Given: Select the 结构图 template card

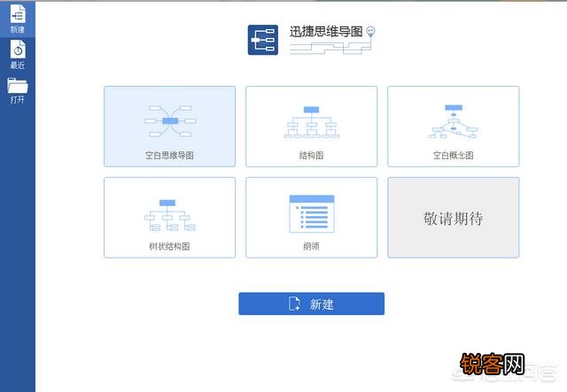Looking at the screenshot, I should tap(311, 127).
